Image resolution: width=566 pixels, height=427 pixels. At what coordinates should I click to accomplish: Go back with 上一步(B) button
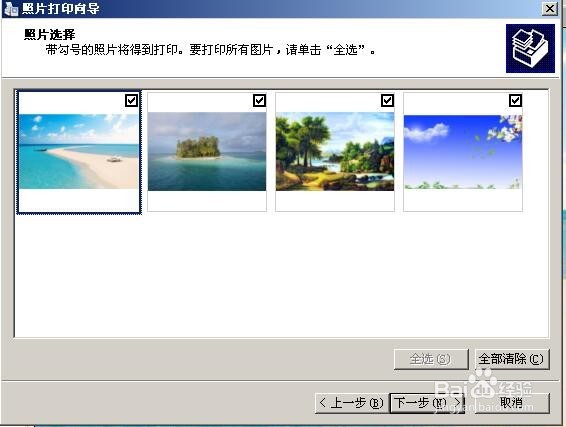352,403
